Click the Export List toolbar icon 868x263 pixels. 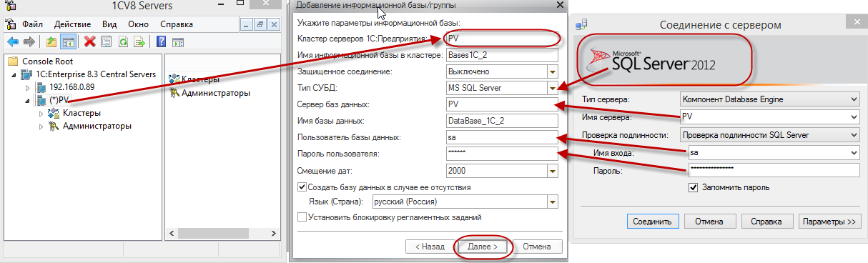(139, 41)
